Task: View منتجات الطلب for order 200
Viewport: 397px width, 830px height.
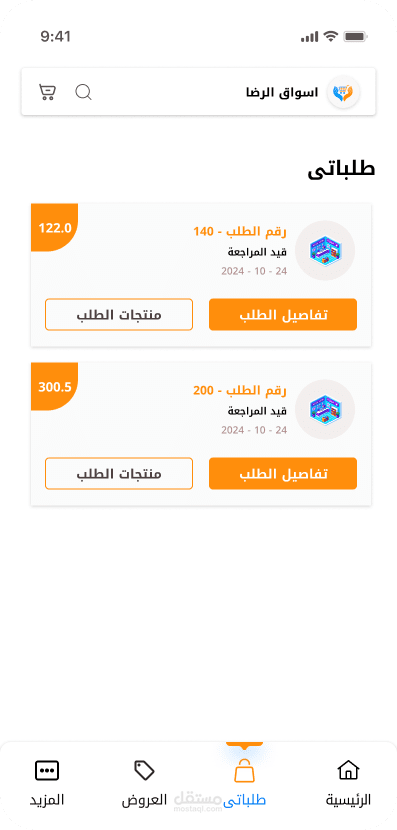Action: (119, 473)
